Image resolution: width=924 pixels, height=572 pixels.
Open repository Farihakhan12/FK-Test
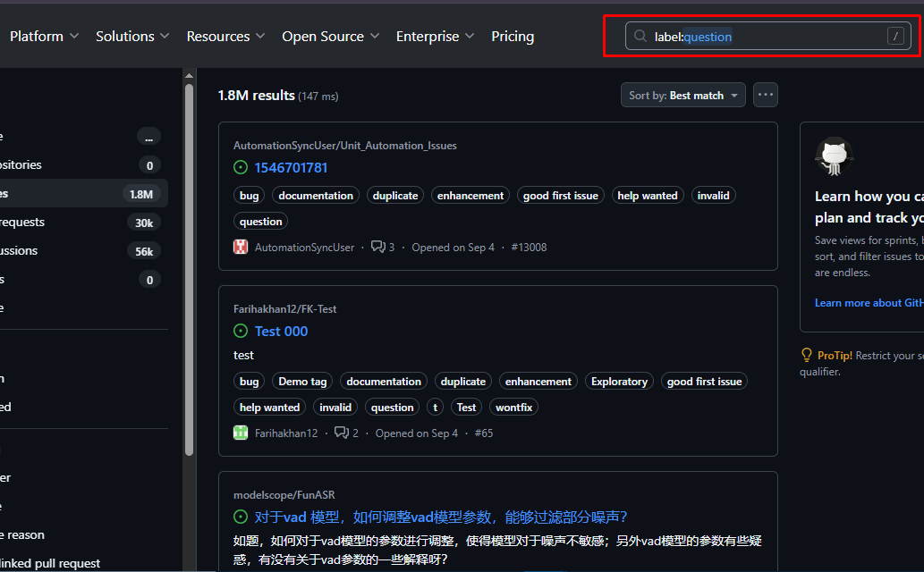click(x=284, y=308)
